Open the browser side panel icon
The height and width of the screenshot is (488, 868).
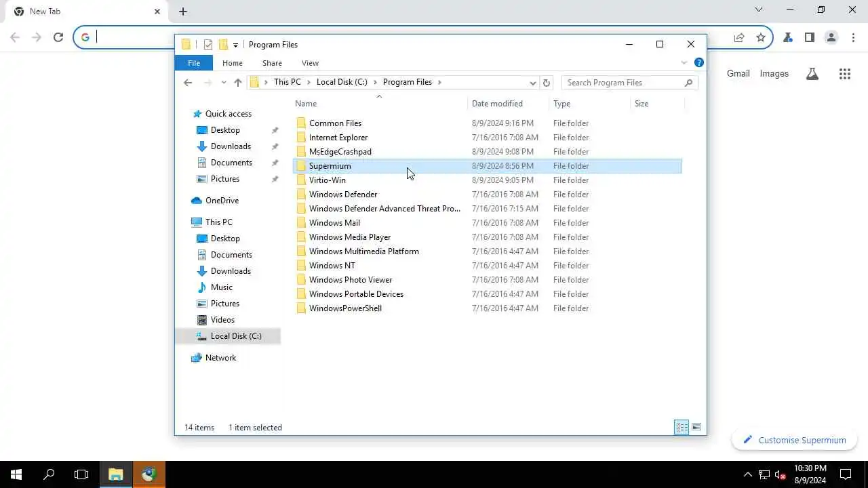pyautogui.click(x=809, y=37)
